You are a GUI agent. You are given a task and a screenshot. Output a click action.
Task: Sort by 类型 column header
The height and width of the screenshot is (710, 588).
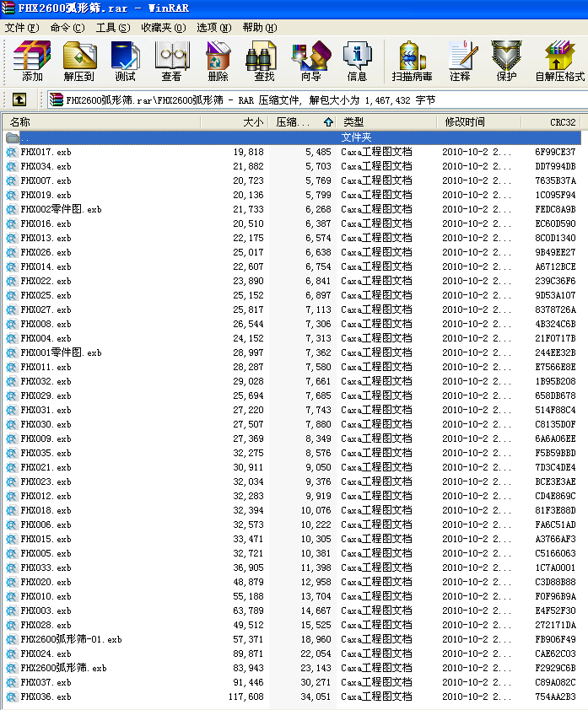[x=387, y=121]
